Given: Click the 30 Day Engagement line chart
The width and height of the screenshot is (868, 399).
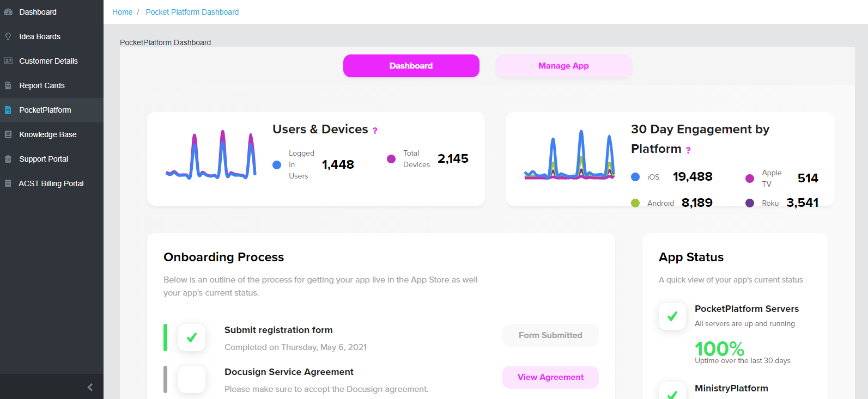Looking at the screenshot, I should coord(569,155).
